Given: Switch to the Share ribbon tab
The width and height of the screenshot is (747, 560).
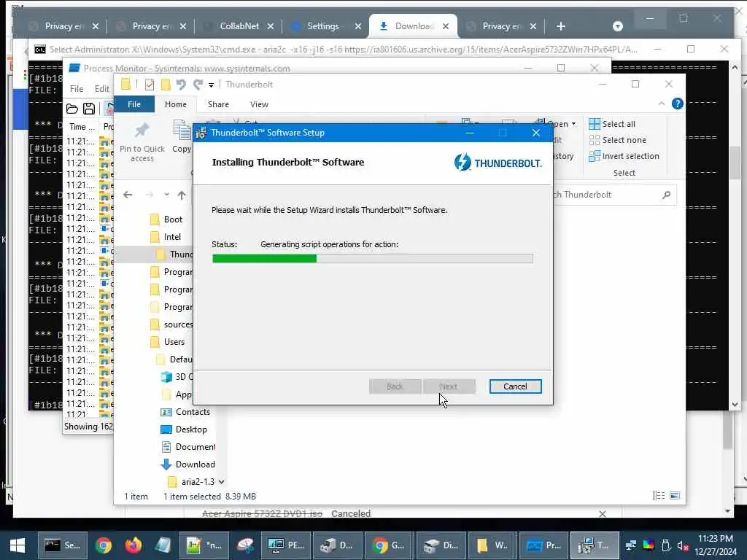Looking at the screenshot, I should pyautogui.click(x=218, y=104).
